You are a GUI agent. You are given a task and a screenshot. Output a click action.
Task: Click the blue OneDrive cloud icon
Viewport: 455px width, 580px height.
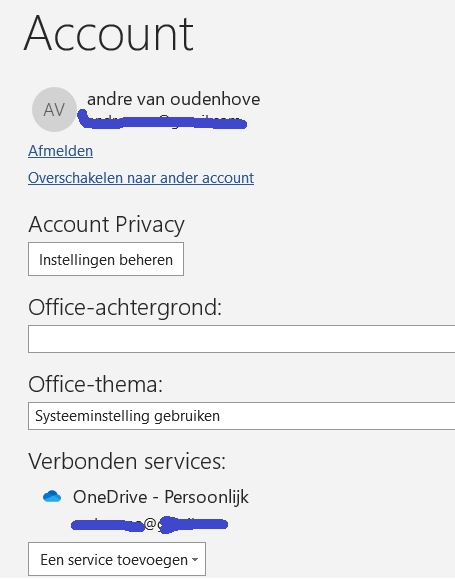pyautogui.click(x=52, y=496)
